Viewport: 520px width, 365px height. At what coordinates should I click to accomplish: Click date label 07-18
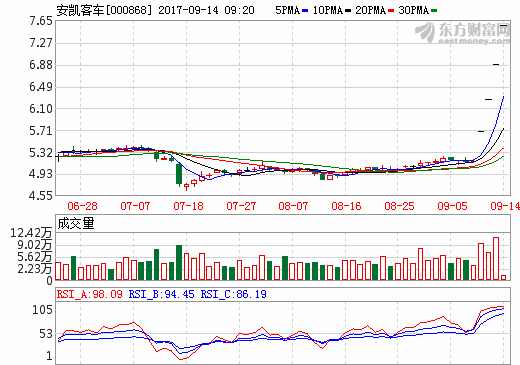click(x=188, y=206)
